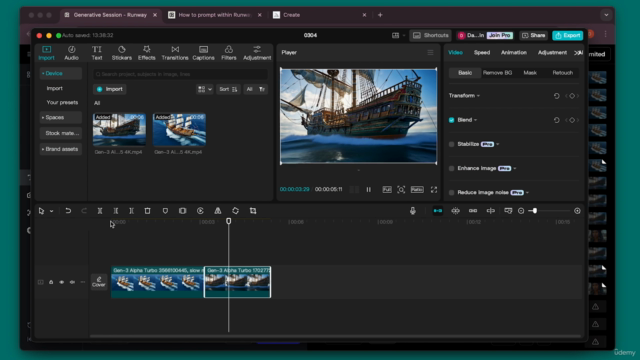Mute the track with speaker icon
The image size is (640, 360).
pyautogui.click(x=72, y=282)
